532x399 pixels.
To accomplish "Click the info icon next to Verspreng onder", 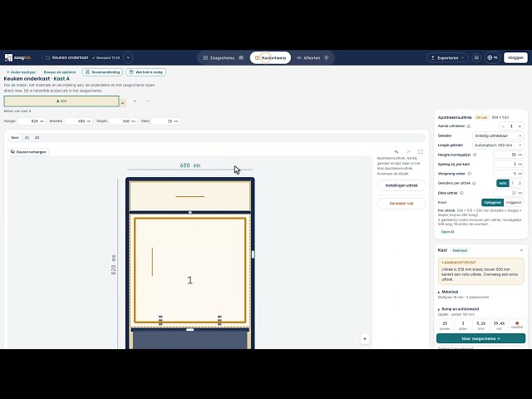I will [469, 174].
